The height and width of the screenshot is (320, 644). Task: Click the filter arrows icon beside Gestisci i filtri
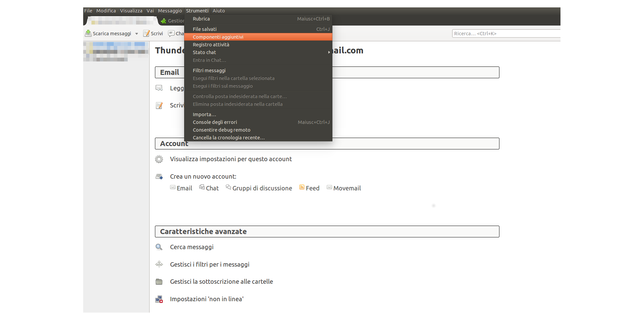pyautogui.click(x=159, y=264)
